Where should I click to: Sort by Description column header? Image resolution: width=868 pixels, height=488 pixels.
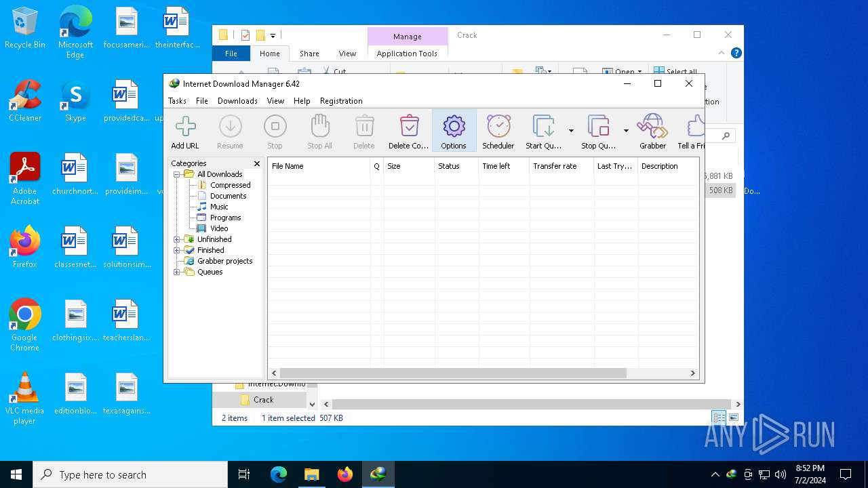click(668, 166)
